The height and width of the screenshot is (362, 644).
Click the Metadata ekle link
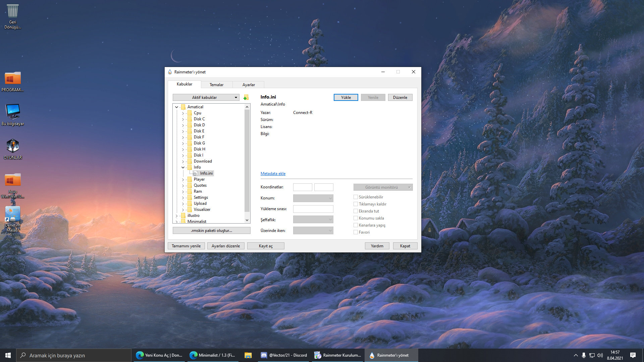point(273,174)
